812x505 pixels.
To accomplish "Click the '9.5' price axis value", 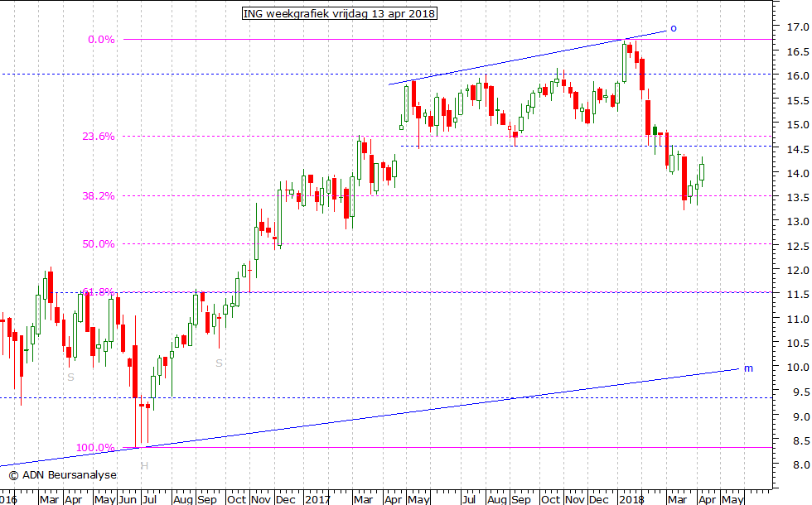I will pos(800,392).
